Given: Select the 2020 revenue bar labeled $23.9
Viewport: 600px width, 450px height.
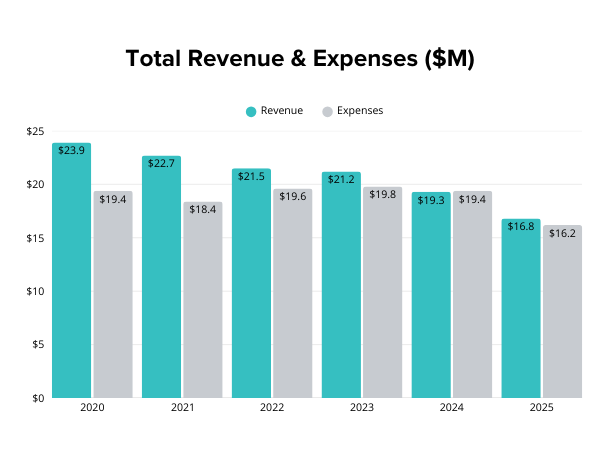Looking at the screenshot, I should (72, 270).
